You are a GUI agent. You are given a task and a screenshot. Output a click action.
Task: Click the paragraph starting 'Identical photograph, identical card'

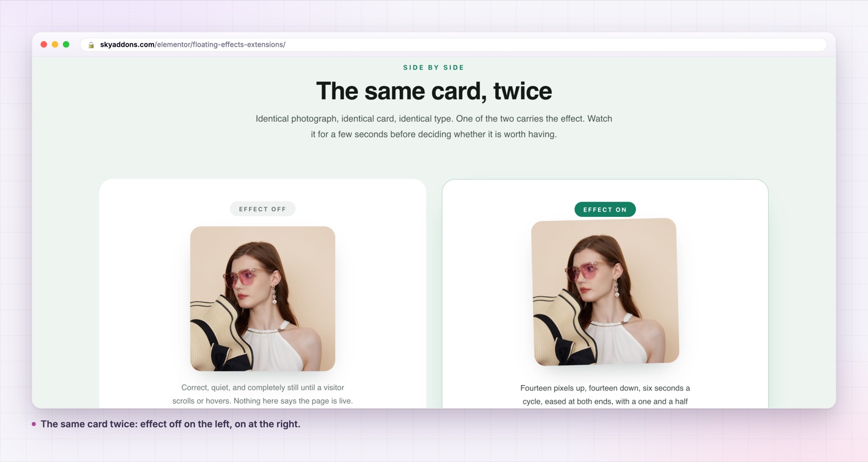[x=434, y=126]
